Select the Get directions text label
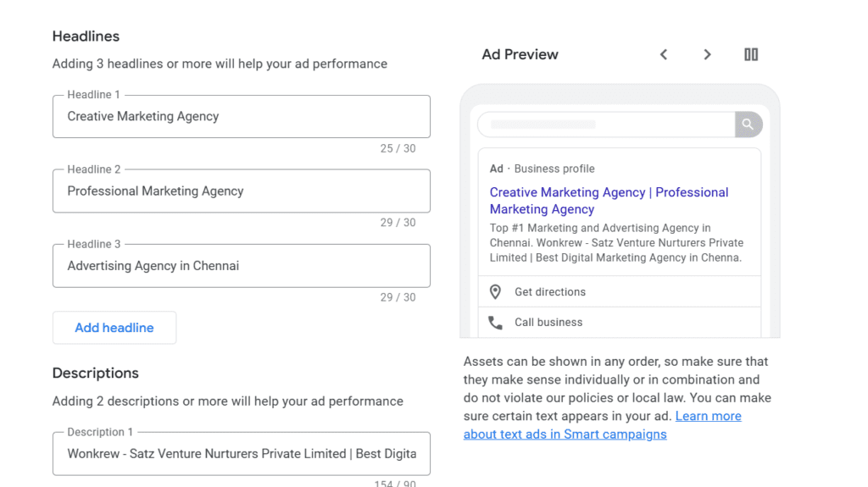 click(550, 292)
